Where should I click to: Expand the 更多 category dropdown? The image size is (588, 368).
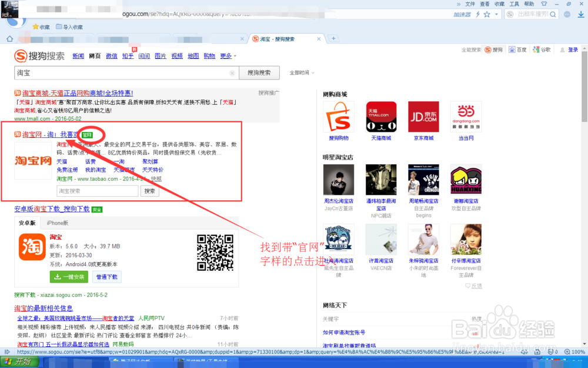coord(228,56)
